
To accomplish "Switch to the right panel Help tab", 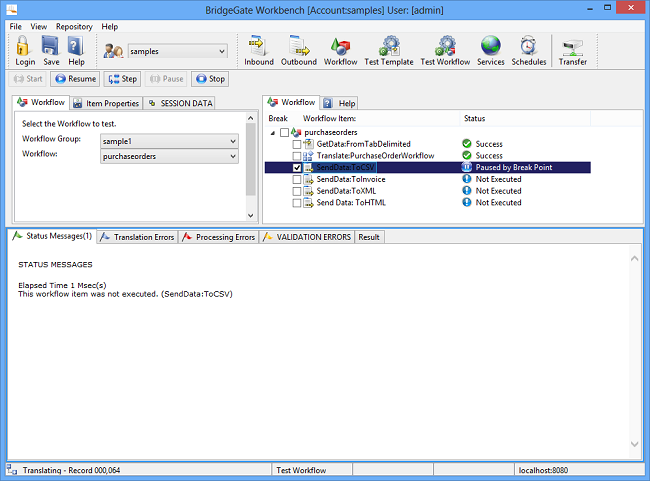I will pyautogui.click(x=339, y=103).
